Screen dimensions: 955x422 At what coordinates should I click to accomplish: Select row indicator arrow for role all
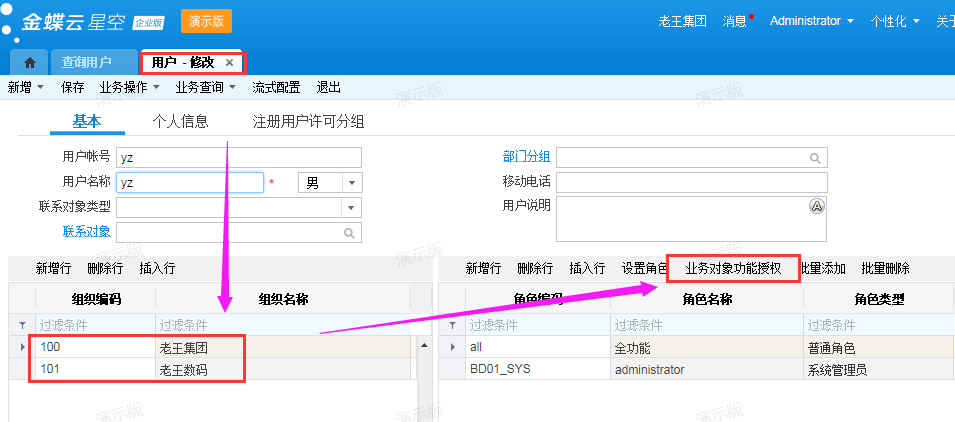[x=452, y=347]
